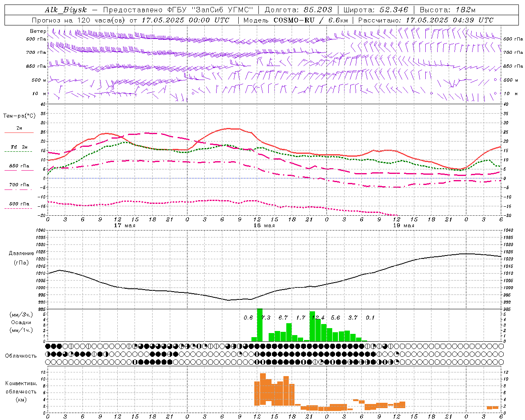Select the text Предоставлено ФГБУ "ЗапСиб УГМС"
Image resolution: width=525 pixels, height=420 pixels.
[x=178, y=10]
